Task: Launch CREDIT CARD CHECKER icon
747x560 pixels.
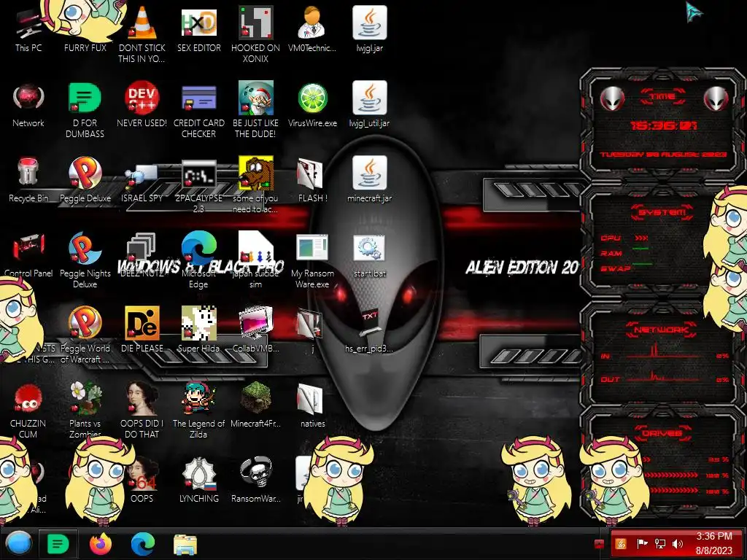Action: point(198,98)
